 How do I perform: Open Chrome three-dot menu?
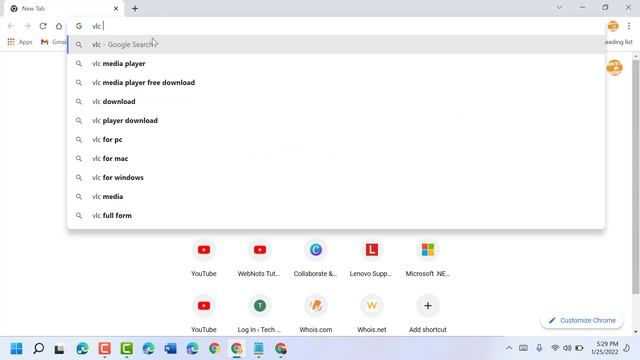(x=629, y=26)
